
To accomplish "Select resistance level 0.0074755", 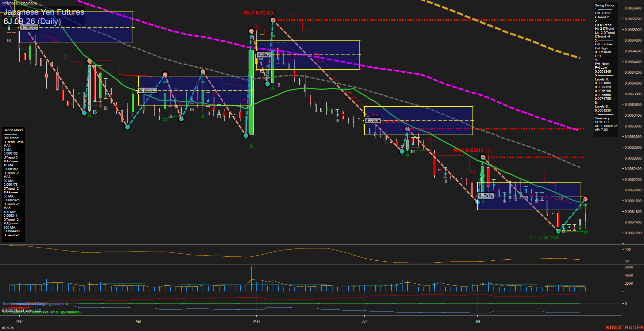I will 603,99.
